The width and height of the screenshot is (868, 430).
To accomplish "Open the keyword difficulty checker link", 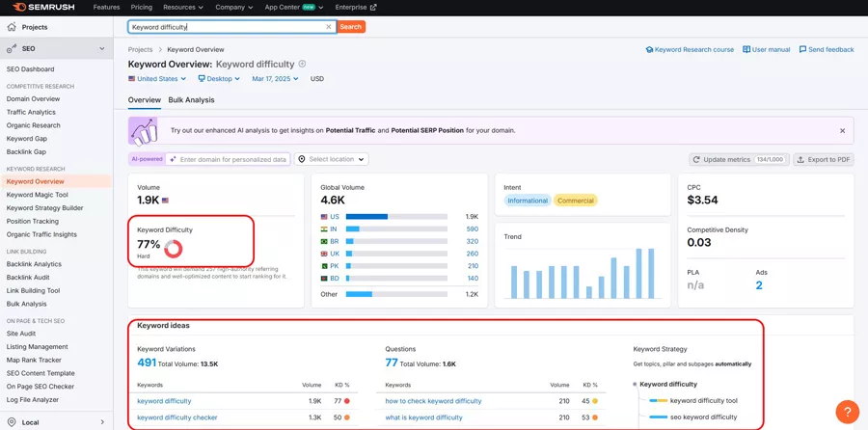I will coord(177,417).
